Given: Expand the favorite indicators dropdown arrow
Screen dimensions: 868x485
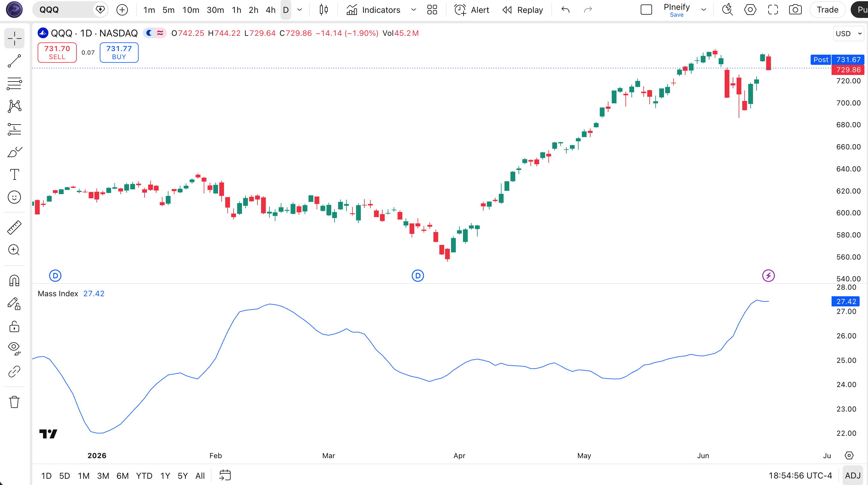Looking at the screenshot, I should (x=413, y=10).
